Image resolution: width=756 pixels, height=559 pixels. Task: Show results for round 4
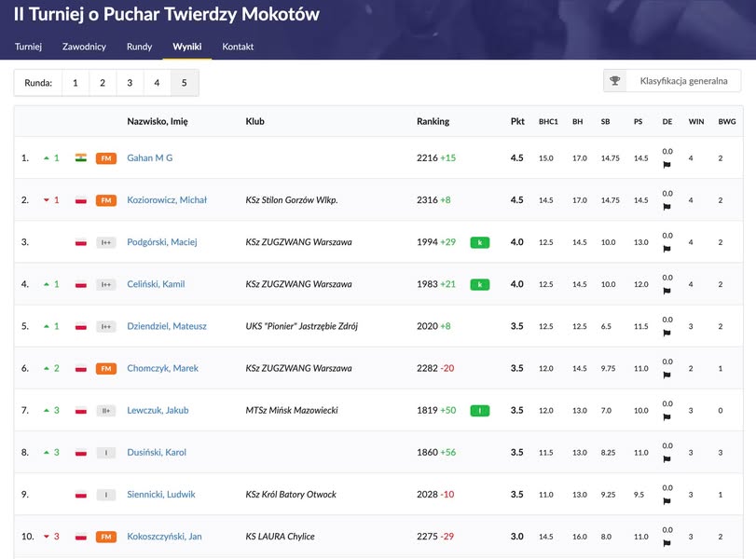tap(157, 83)
